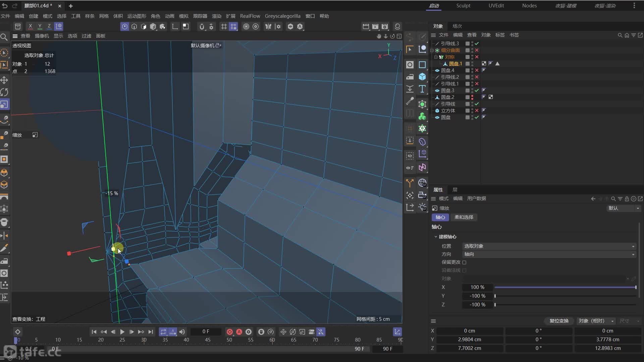Open the 尺寸 dropdown in coordinates

[629, 321]
